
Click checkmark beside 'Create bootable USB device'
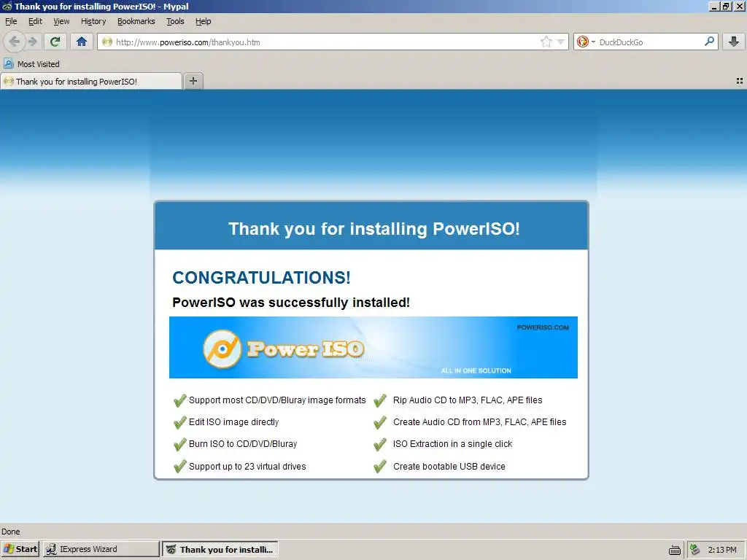pos(380,466)
